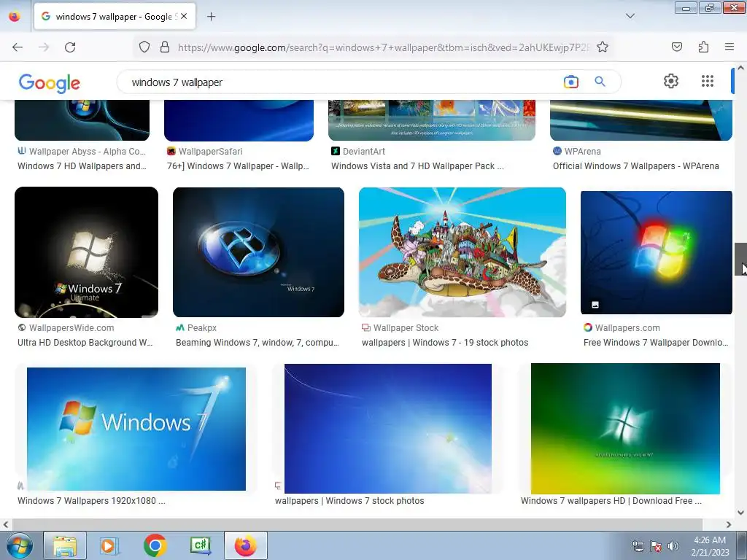Open the flying turtle city wallpaper
The width and height of the screenshot is (747, 560).
[x=462, y=252]
